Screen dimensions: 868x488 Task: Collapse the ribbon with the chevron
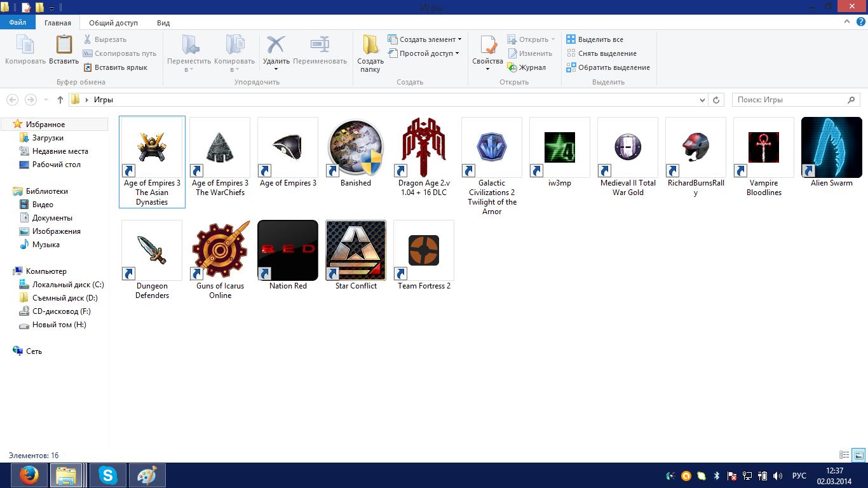(x=847, y=22)
